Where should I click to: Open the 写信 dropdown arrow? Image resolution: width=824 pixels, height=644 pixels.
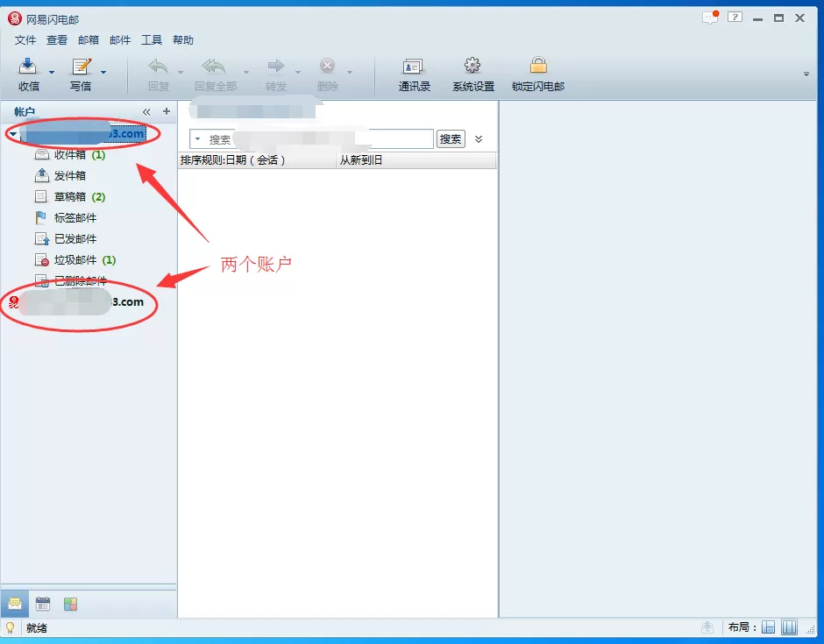click(103, 72)
